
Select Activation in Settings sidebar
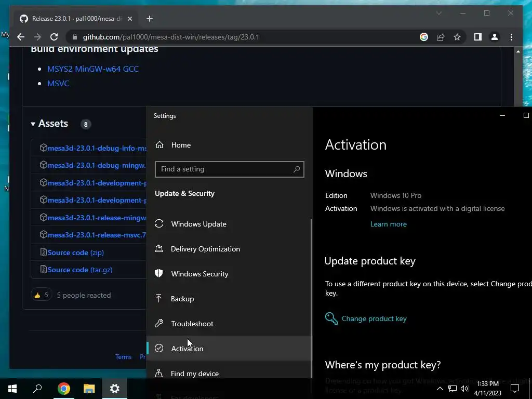pos(229,349)
